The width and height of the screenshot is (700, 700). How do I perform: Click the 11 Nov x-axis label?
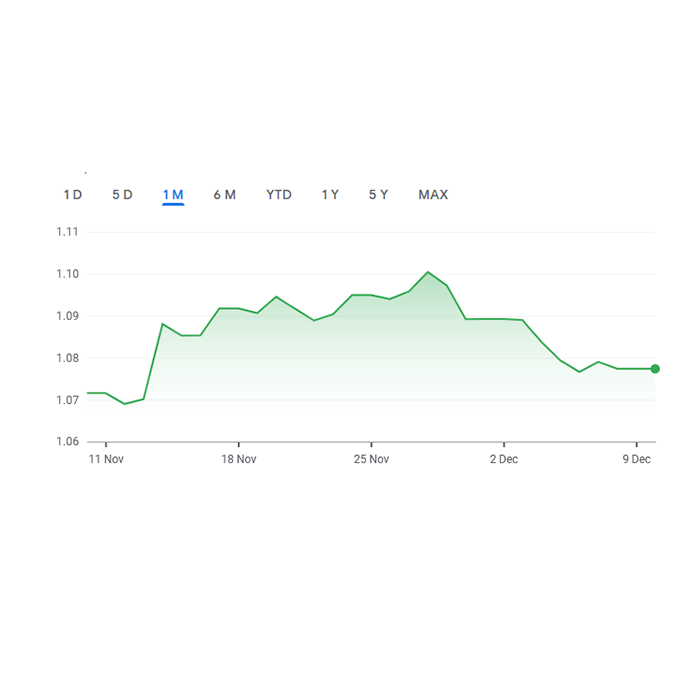click(x=105, y=459)
